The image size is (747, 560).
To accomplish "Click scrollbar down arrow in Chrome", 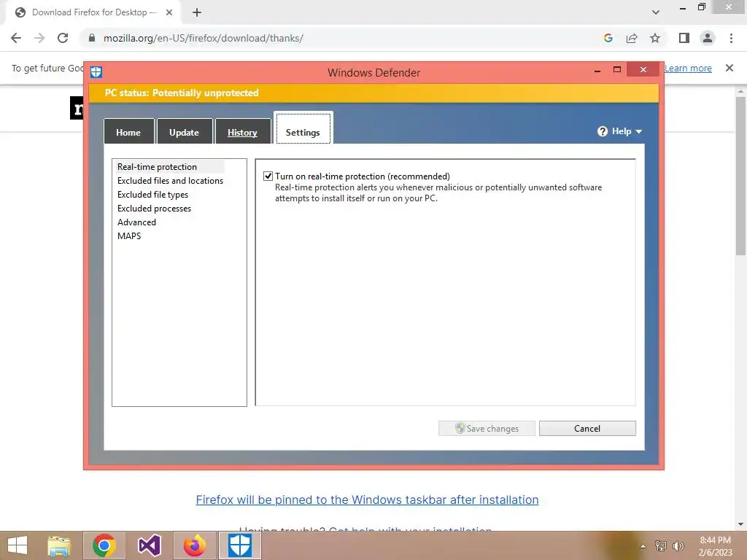I will point(740,524).
